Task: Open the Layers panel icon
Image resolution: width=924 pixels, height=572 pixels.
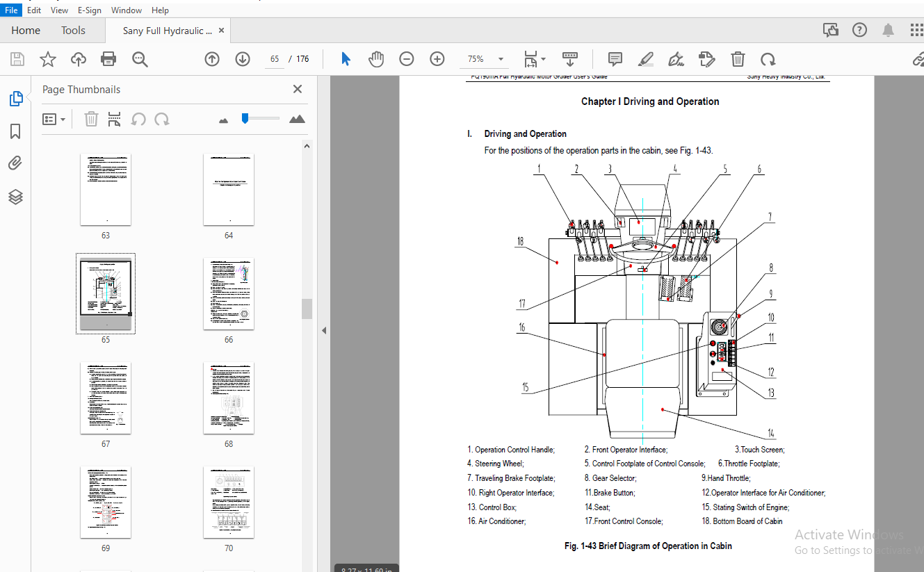Action: pyautogui.click(x=15, y=197)
